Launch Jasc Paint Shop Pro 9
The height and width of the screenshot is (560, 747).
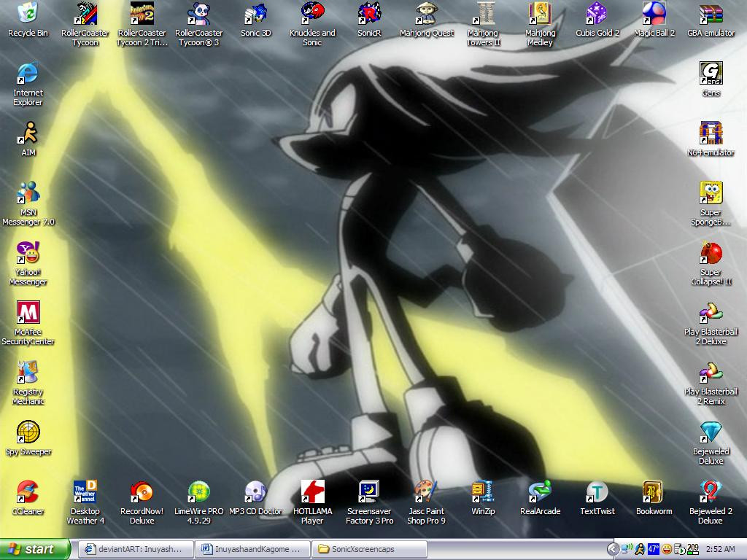[x=426, y=492]
